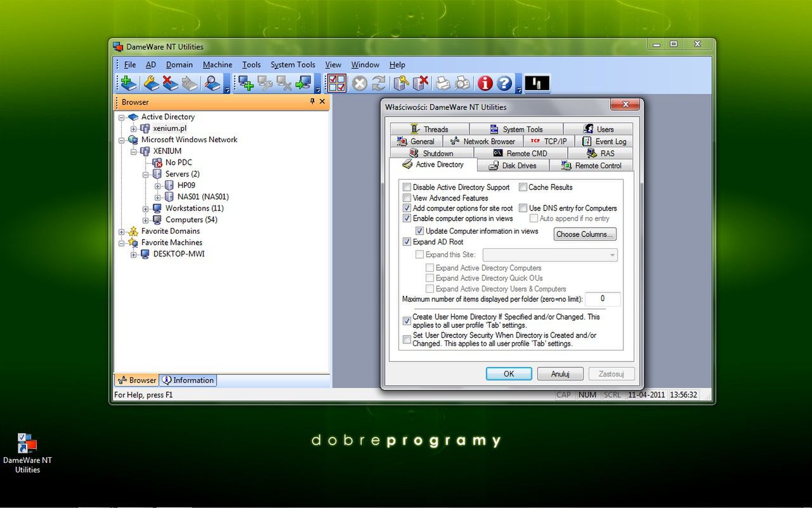The height and width of the screenshot is (508, 812).
Task: Click the add domain toolbar icon with green plus
Action: [x=128, y=83]
